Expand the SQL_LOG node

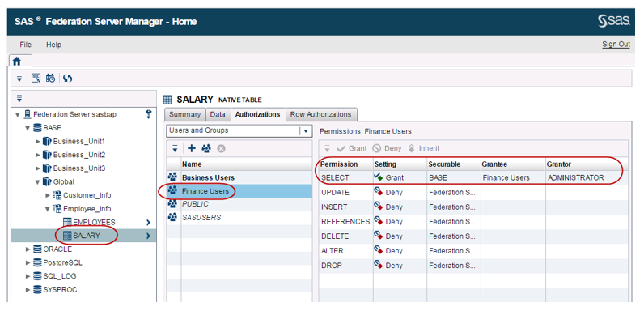[28, 276]
